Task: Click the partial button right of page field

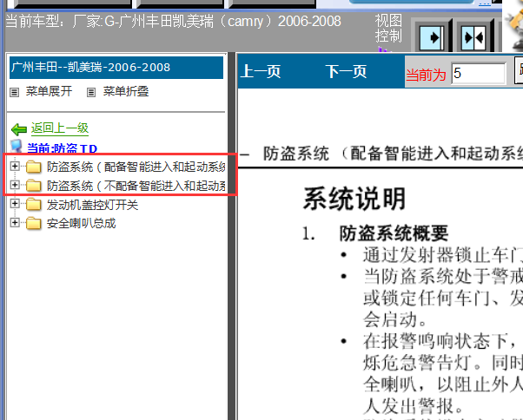Action: point(519,70)
